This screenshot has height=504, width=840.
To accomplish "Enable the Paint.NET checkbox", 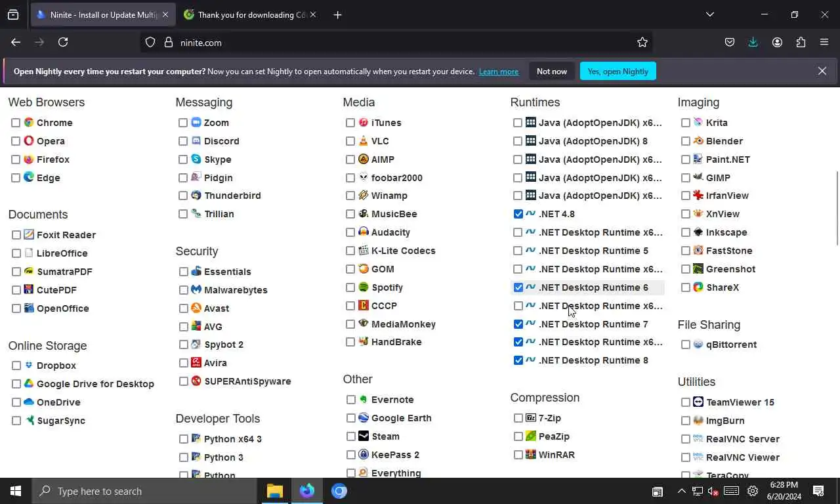I will 686,159.
